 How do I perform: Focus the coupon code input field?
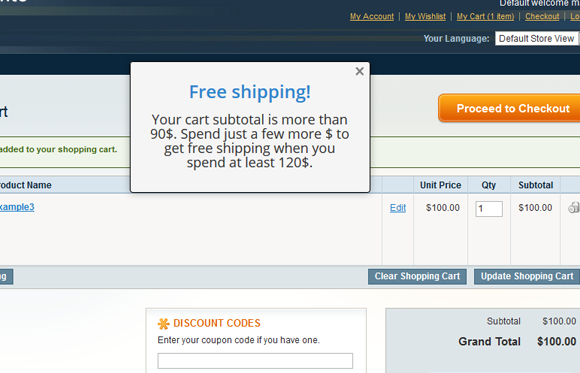tap(255, 361)
